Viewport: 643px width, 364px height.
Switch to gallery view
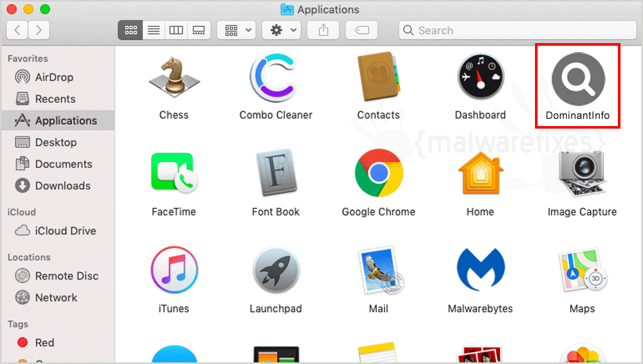coord(199,30)
